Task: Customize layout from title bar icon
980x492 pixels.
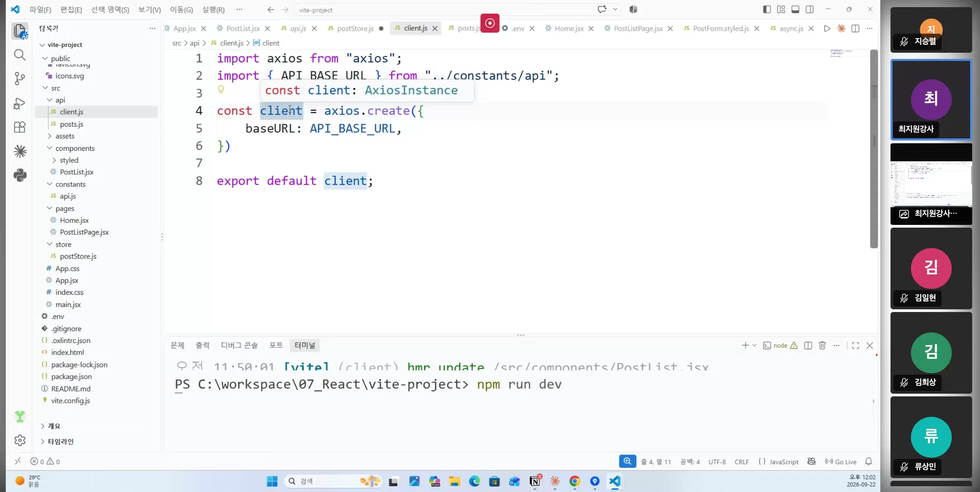Action: pos(781,10)
